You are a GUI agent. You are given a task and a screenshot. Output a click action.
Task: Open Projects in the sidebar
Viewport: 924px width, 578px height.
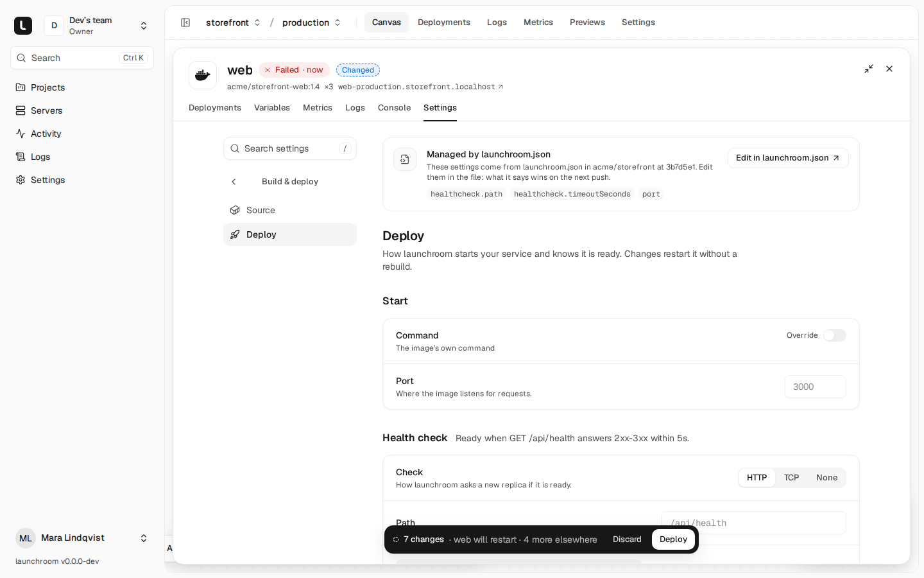pos(82,87)
